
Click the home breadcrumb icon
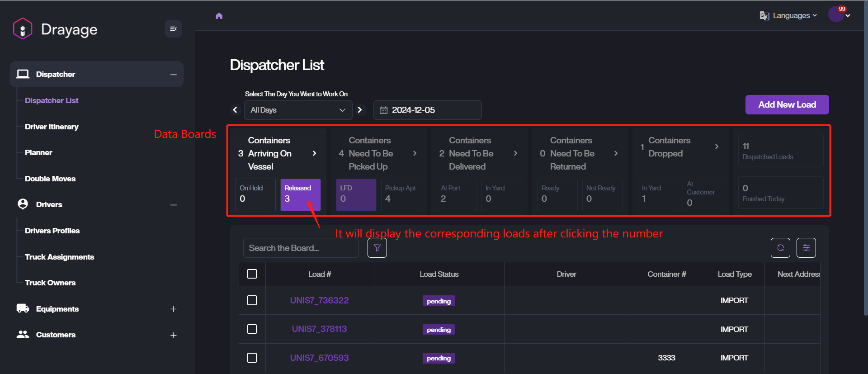click(x=219, y=16)
